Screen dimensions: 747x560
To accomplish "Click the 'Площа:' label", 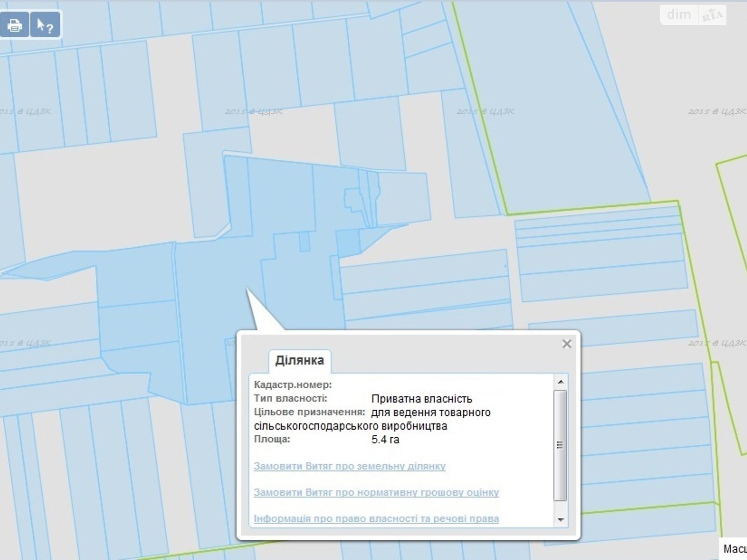I will pyautogui.click(x=272, y=439).
